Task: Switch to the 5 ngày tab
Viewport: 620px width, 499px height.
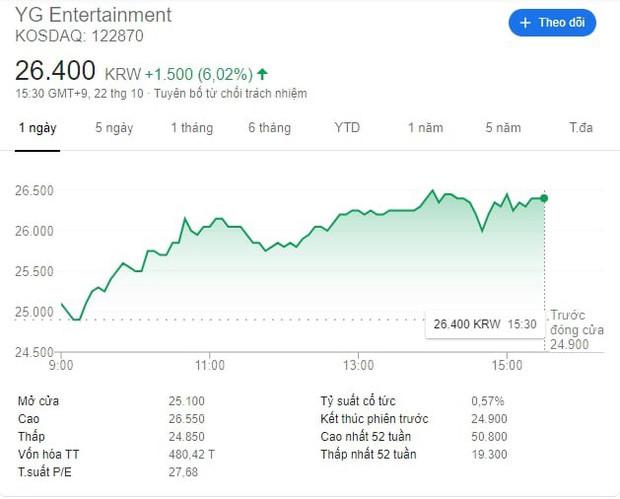Action: point(114,128)
